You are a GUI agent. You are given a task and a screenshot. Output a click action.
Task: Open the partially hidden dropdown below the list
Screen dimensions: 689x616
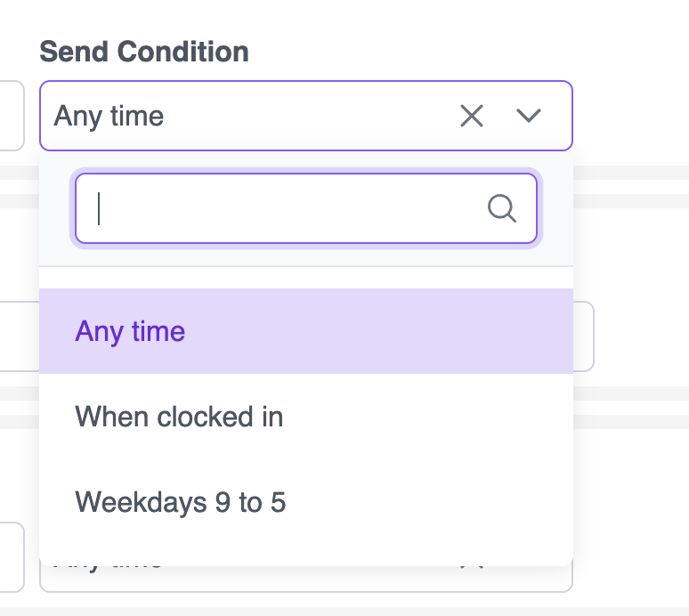267,579
